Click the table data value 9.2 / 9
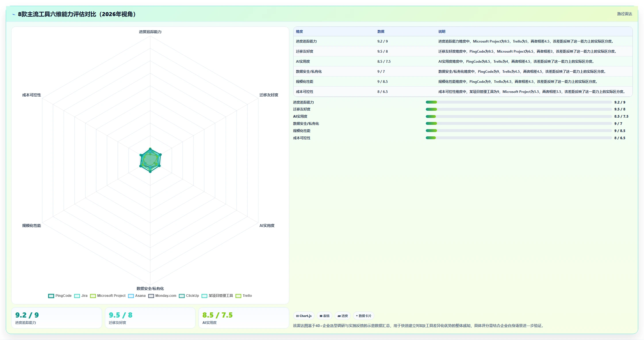Screen dimensions: 644x340 (x=382, y=41)
